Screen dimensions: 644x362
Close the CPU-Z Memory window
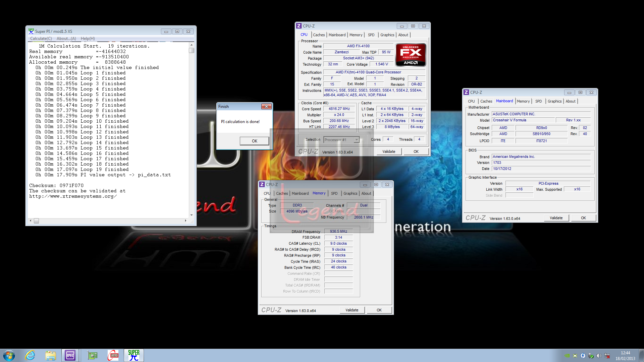coord(387,184)
